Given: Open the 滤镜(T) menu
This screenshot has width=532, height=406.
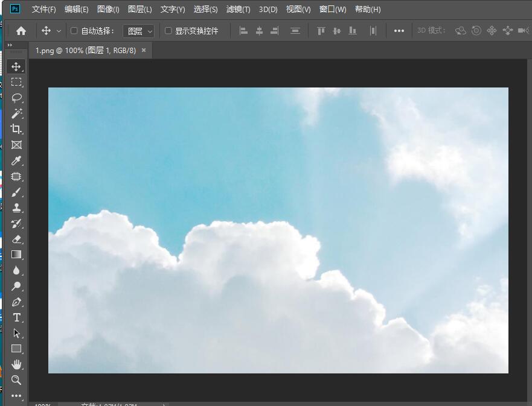Looking at the screenshot, I should click(238, 10).
